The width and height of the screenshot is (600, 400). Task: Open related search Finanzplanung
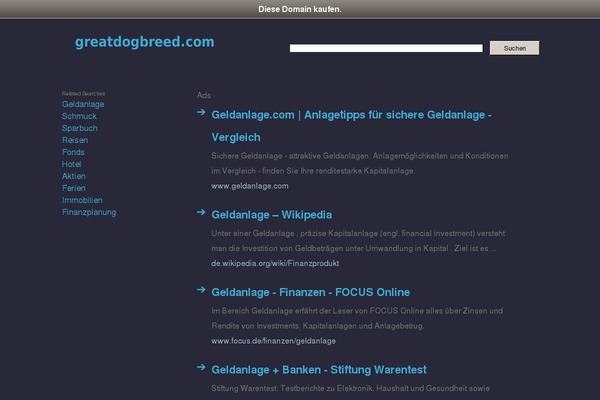[89, 212]
